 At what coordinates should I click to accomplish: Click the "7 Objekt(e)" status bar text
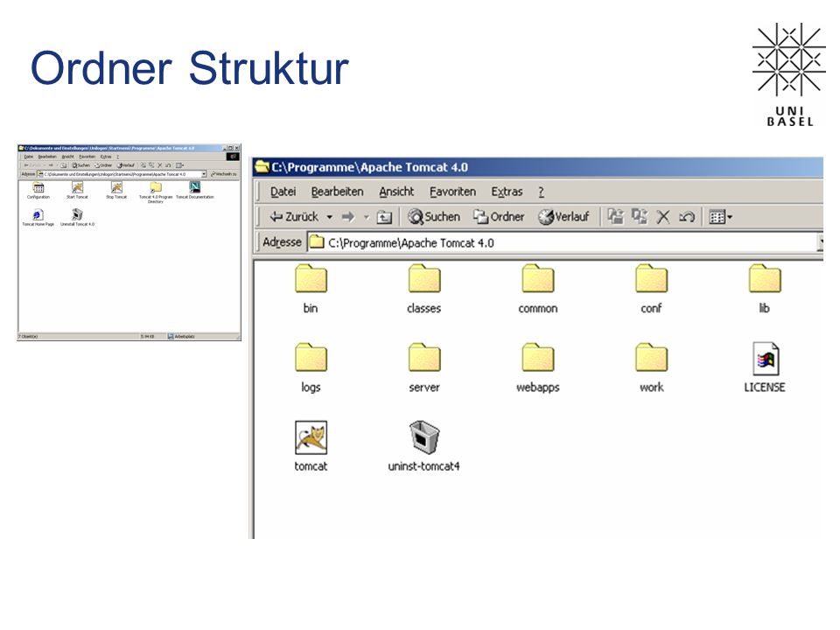click(x=28, y=336)
